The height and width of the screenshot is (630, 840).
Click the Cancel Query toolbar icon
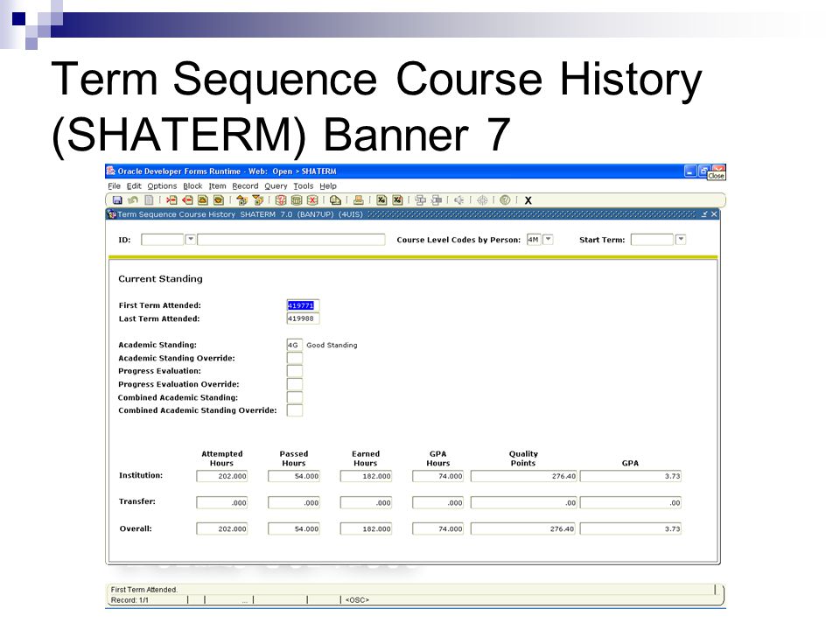coord(312,200)
